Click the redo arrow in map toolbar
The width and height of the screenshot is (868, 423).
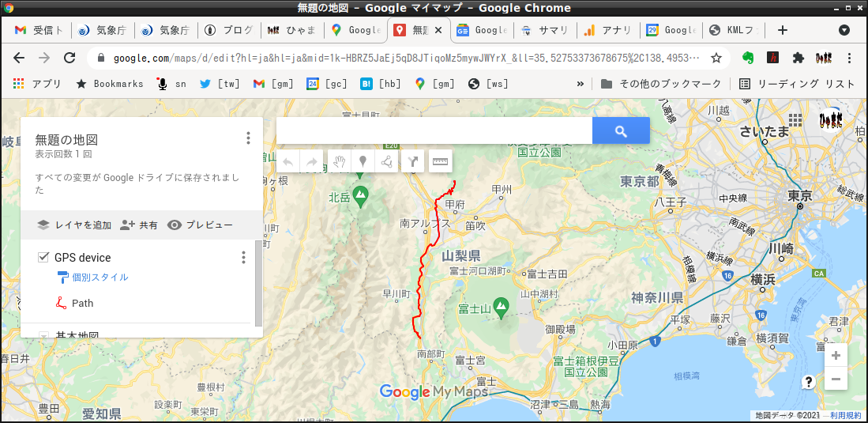click(x=312, y=162)
